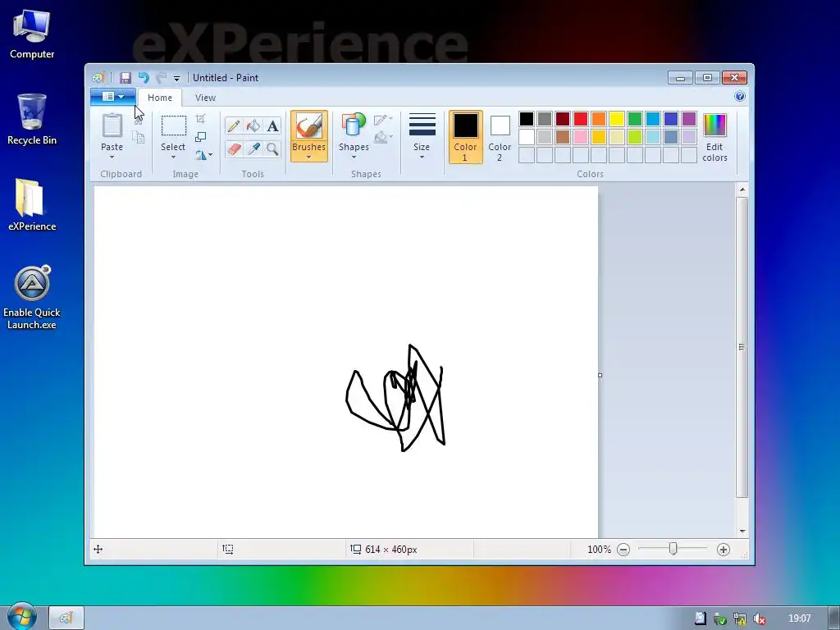
Task: Pick the orange color swatch
Action: click(598, 119)
